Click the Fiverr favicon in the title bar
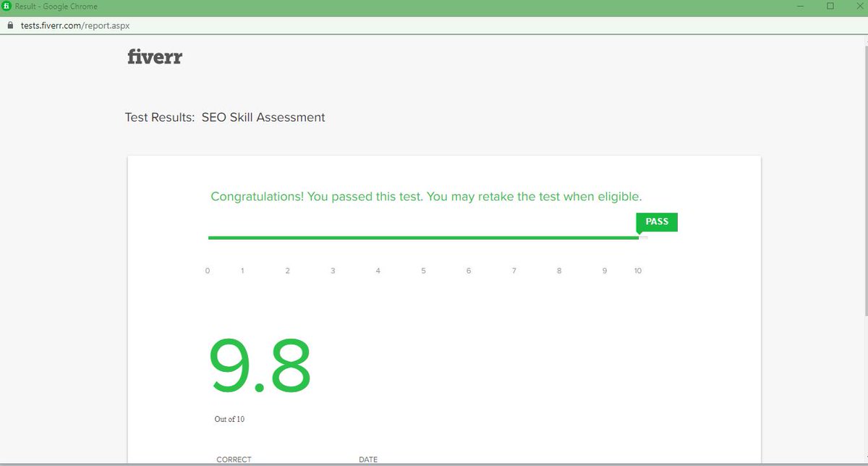Image resolution: width=868 pixels, height=466 pixels. click(x=7, y=7)
